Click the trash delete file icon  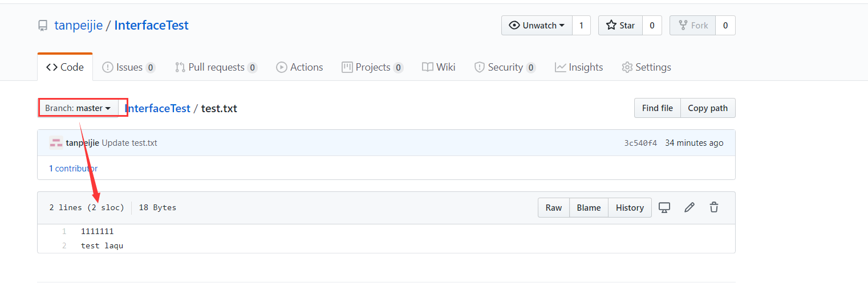pos(714,208)
